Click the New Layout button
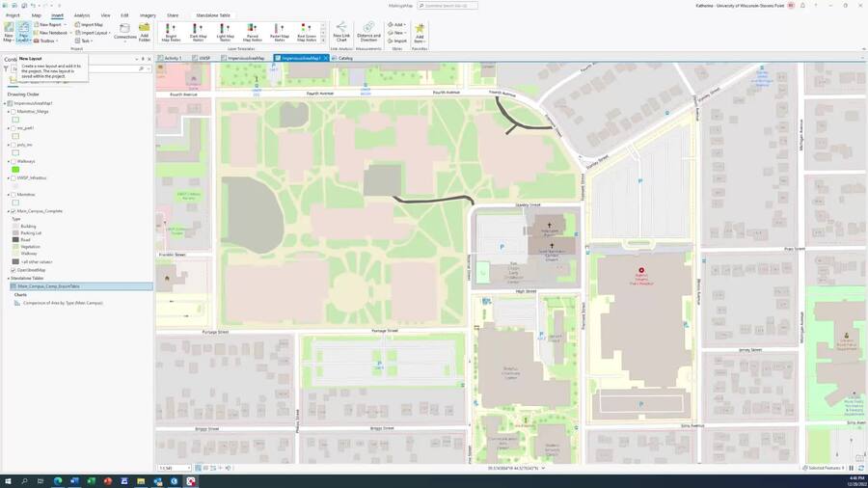This screenshot has height=488, width=868. (23, 32)
